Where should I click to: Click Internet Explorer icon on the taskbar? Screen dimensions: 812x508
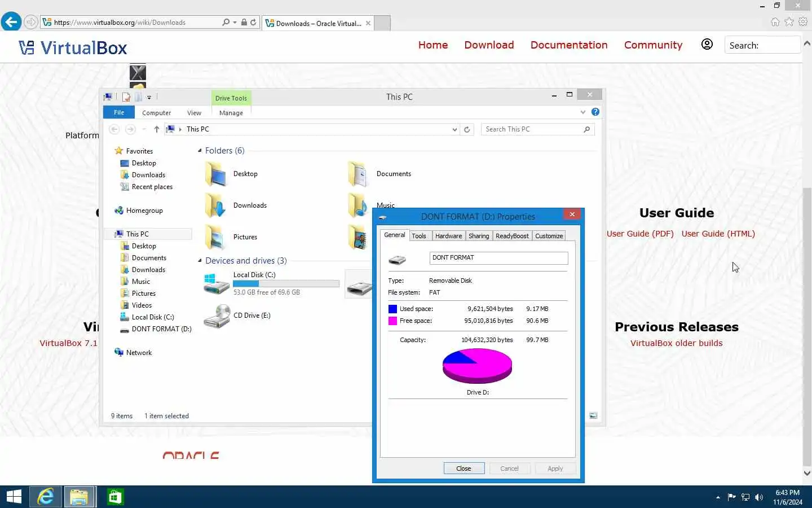click(x=46, y=497)
